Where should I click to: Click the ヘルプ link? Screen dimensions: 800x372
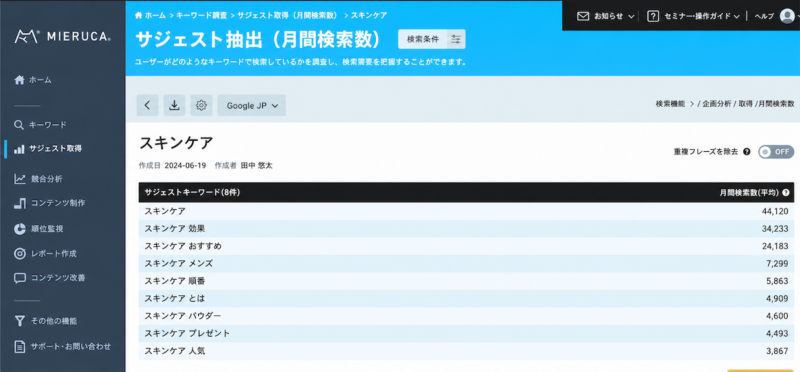764,16
